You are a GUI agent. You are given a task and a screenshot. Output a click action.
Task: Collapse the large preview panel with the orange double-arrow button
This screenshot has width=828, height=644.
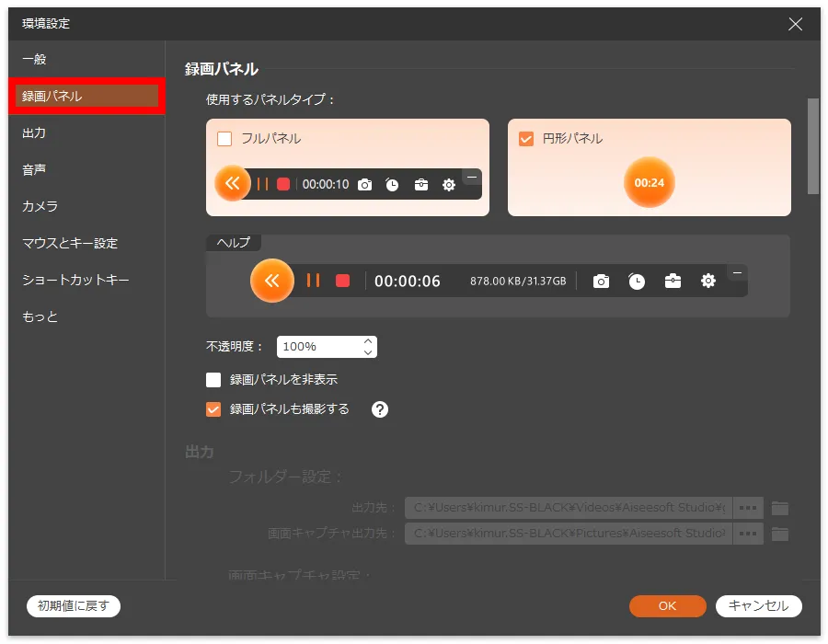(271, 281)
